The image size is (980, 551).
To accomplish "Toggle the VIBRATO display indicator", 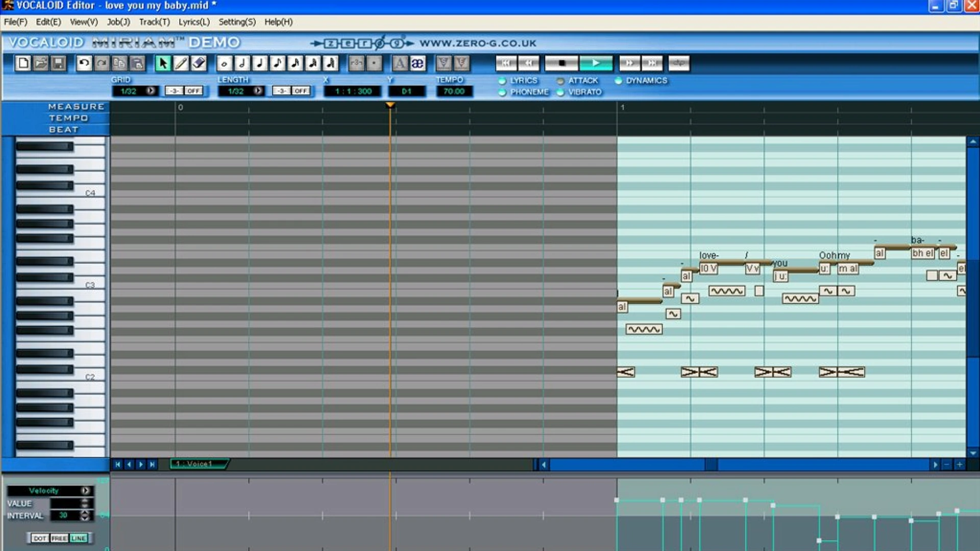I will pos(560,92).
